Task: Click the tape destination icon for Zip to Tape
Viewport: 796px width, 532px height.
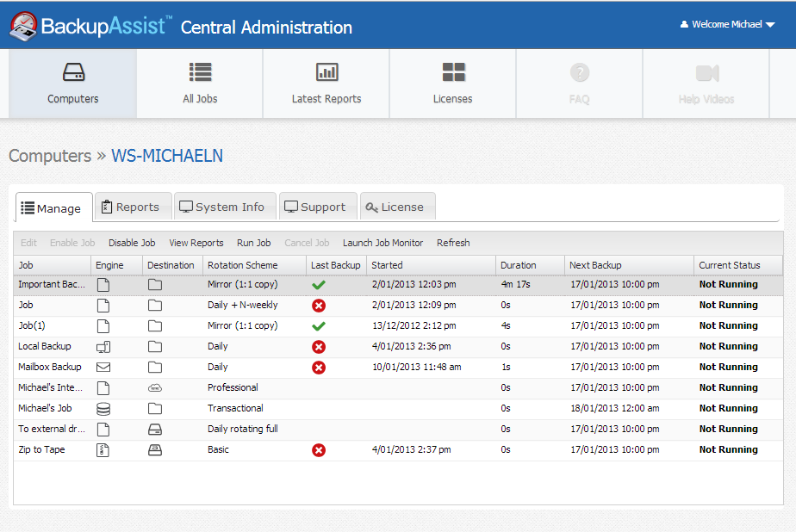Action: [x=155, y=450]
